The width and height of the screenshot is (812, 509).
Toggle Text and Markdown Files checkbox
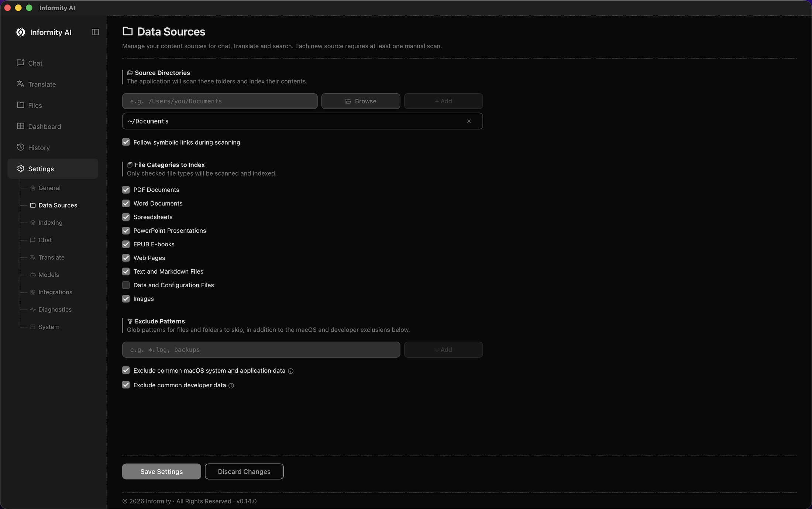126,271
